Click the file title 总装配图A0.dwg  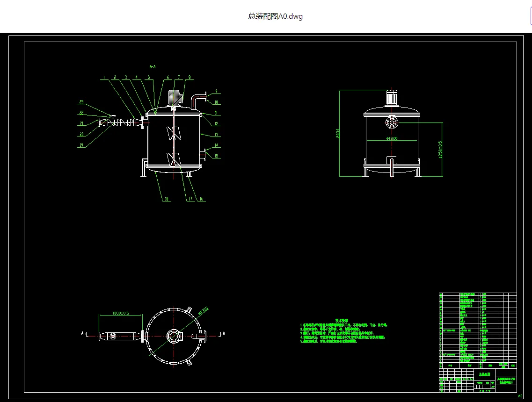[x=276, y=16]
